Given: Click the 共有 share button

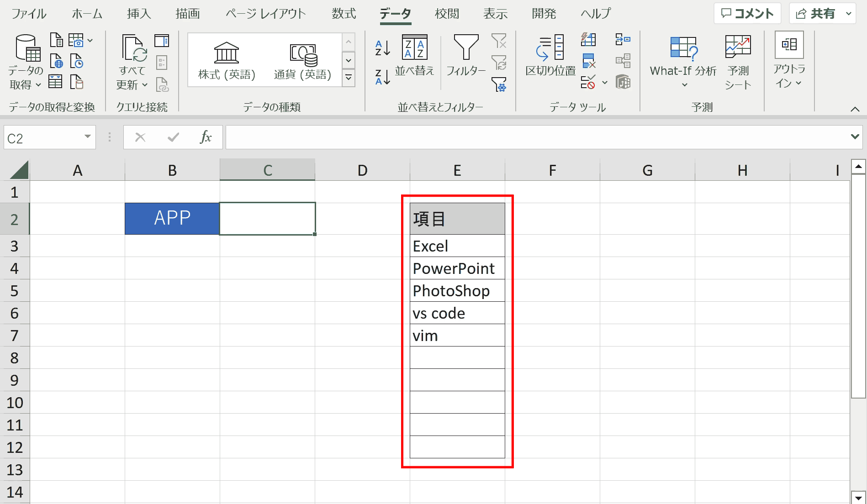Looking at the screenshot, I should click(x=816, y=14).
